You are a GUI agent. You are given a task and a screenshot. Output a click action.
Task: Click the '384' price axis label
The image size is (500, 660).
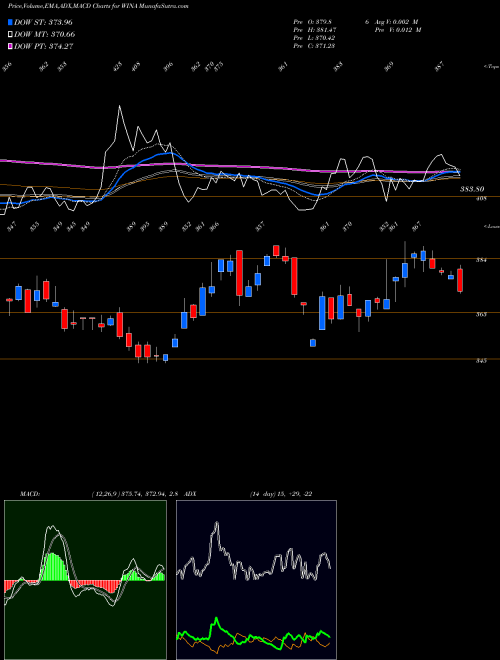click(481, 260)
